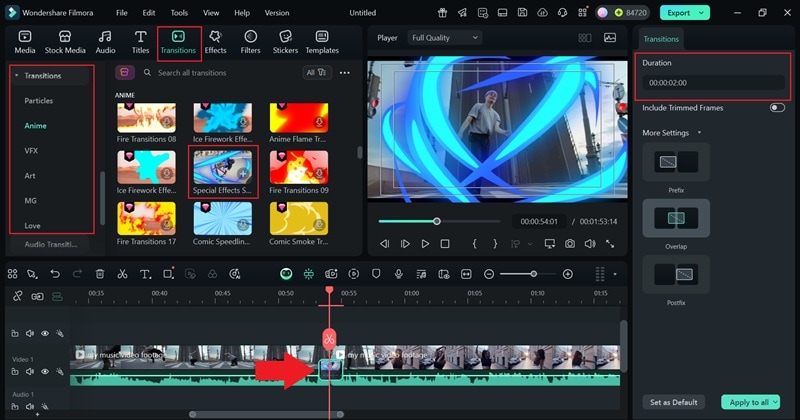Step back one frame
Image resolution: width=800 pixels, height=420 pixels.
tap(385, 244)
